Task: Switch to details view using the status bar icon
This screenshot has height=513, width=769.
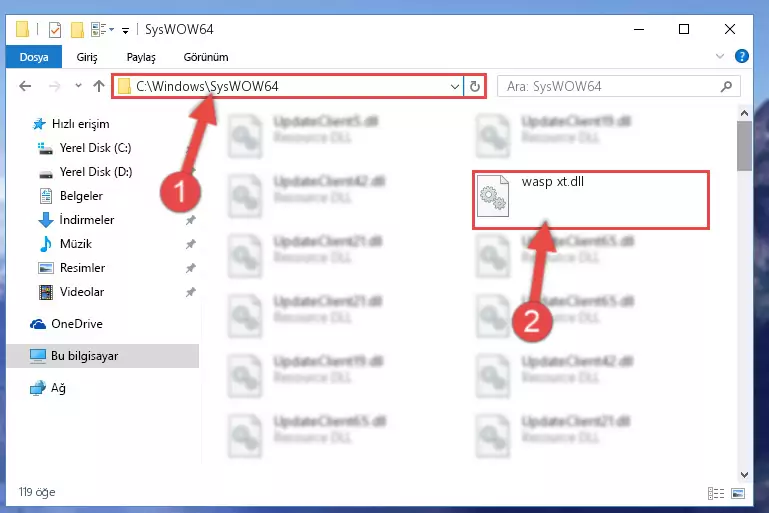Action: [716, 493]
